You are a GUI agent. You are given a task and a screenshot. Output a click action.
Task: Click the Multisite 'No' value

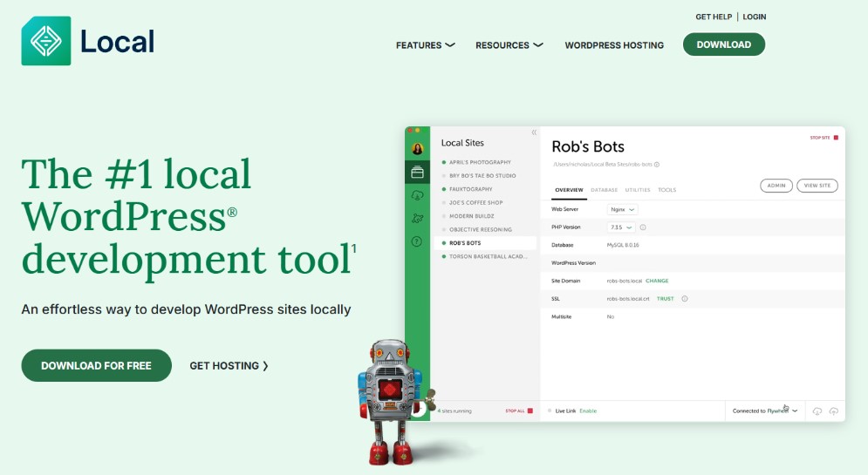[x=611, y=317]
